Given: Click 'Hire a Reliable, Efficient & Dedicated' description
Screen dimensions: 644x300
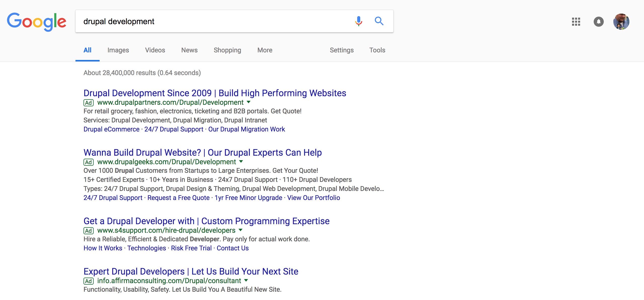Looking at the screenshot, I should [197, 239].
